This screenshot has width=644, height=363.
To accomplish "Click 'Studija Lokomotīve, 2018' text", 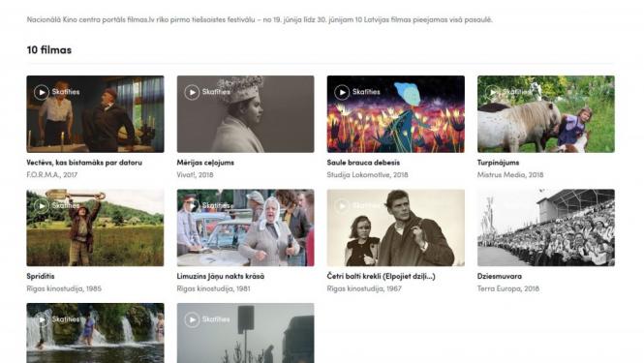I will pos(367,175).
